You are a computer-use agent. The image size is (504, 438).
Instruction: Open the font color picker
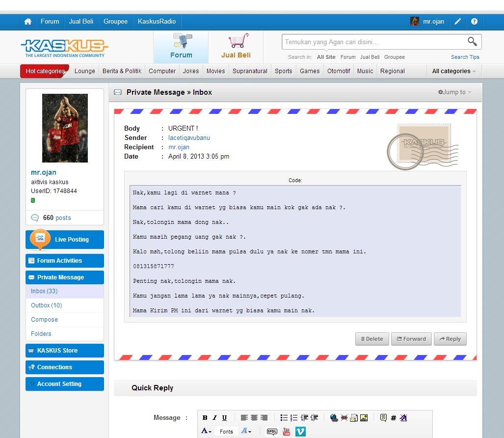pos(206,431)
